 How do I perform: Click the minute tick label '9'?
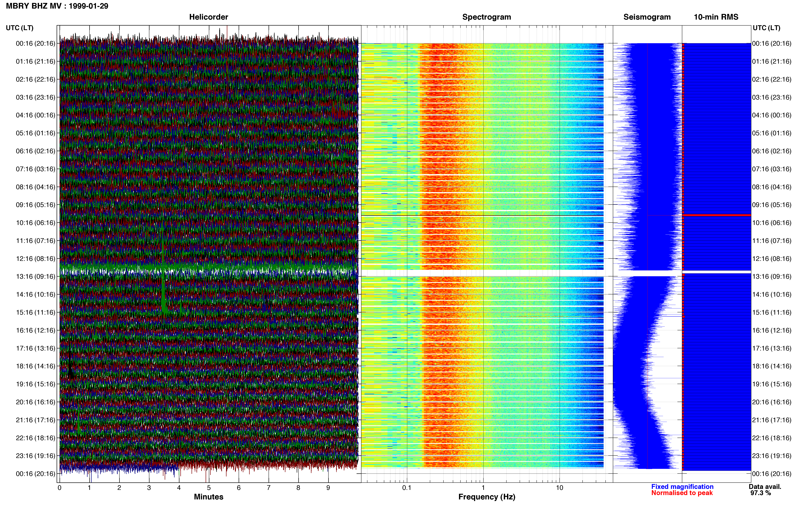[x=328, y=488]
